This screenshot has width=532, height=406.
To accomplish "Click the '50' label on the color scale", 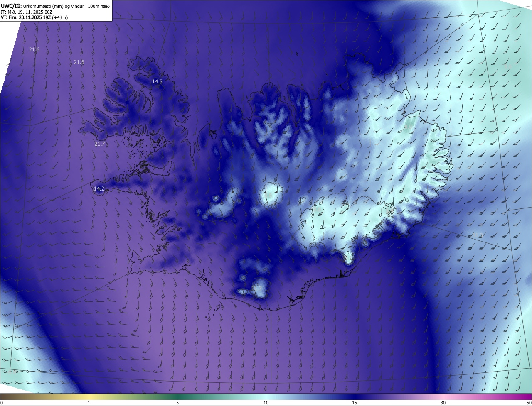I will click(x=529, y=403).
